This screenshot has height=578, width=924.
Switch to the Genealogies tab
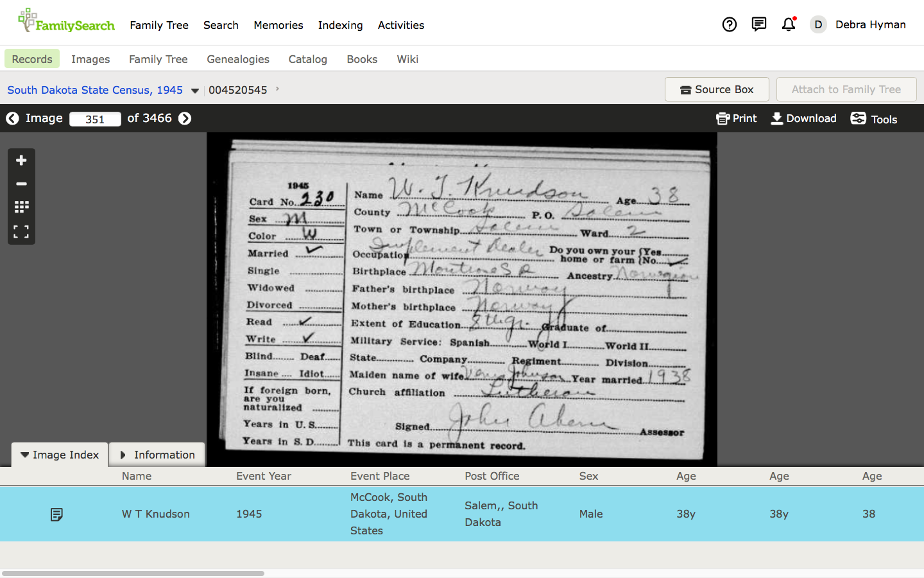pos(238,59)
